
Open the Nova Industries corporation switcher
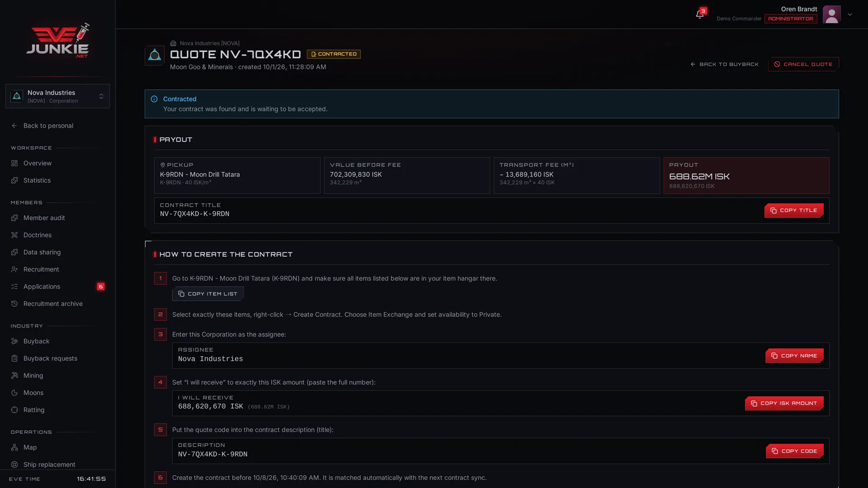coord(57,96)
